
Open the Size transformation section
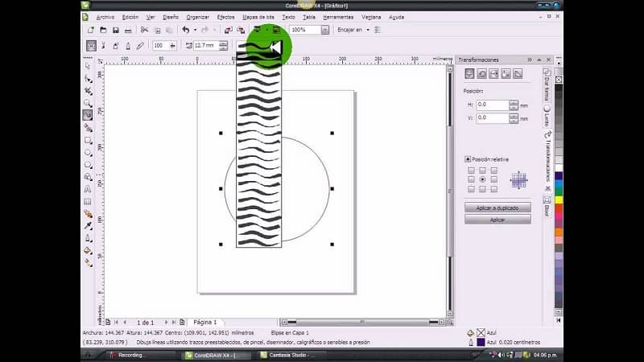click(506, 73)
